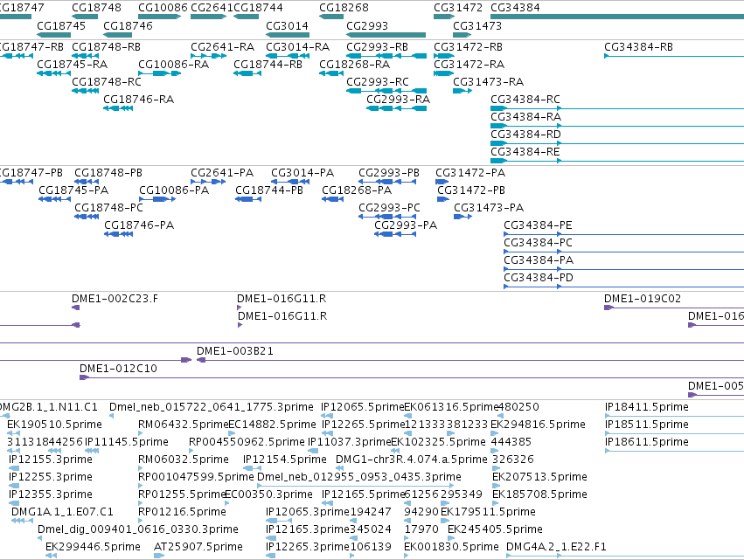Select the DMG4A.2_1.E22.F1 EST line
Screen dimensions: 744x560
625,557
